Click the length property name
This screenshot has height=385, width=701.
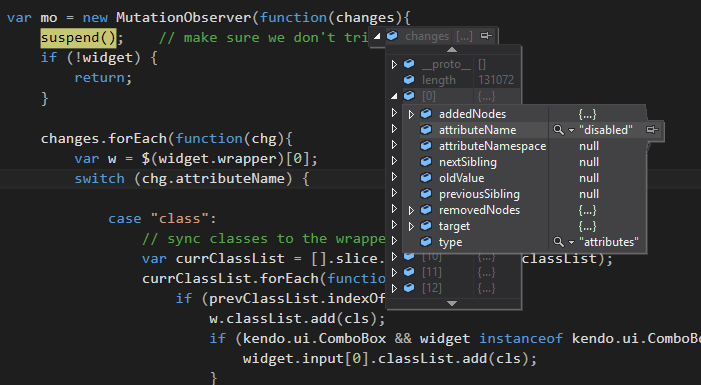(x=439, y=80)
